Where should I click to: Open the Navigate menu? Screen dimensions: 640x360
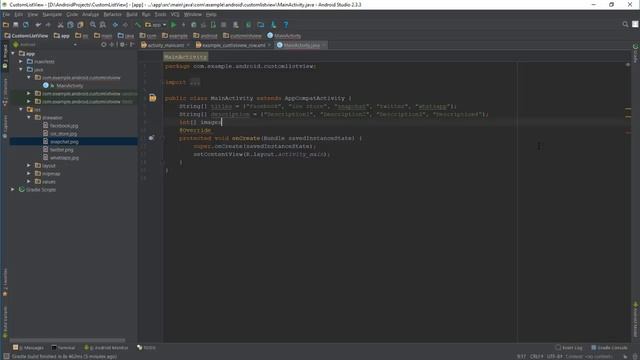52,14
